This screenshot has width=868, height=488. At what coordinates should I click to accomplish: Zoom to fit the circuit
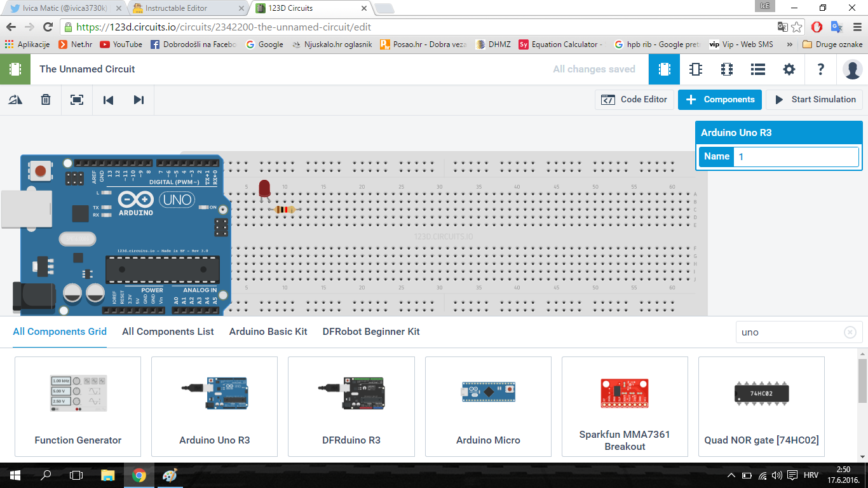click(x=77, y=100)
